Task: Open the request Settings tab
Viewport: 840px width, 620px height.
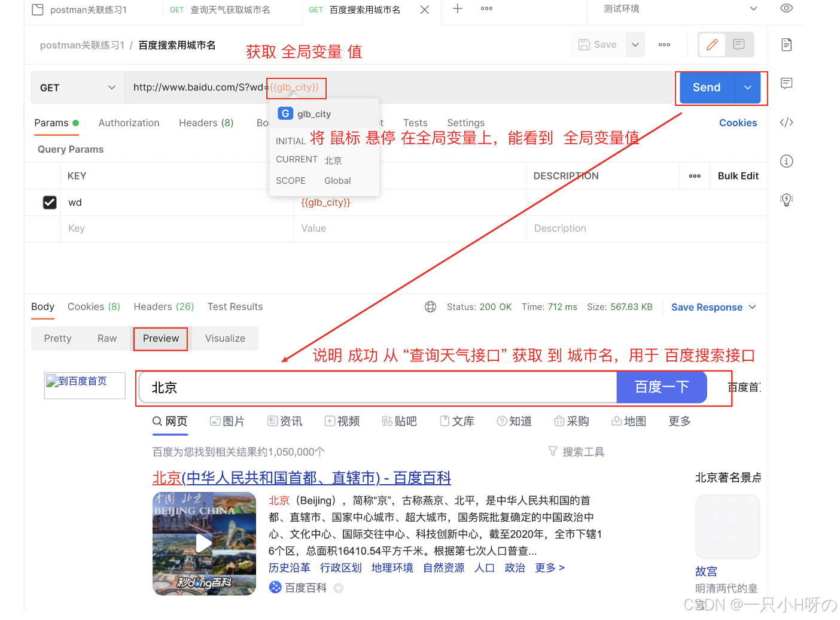Action: (x=465, y=123)
